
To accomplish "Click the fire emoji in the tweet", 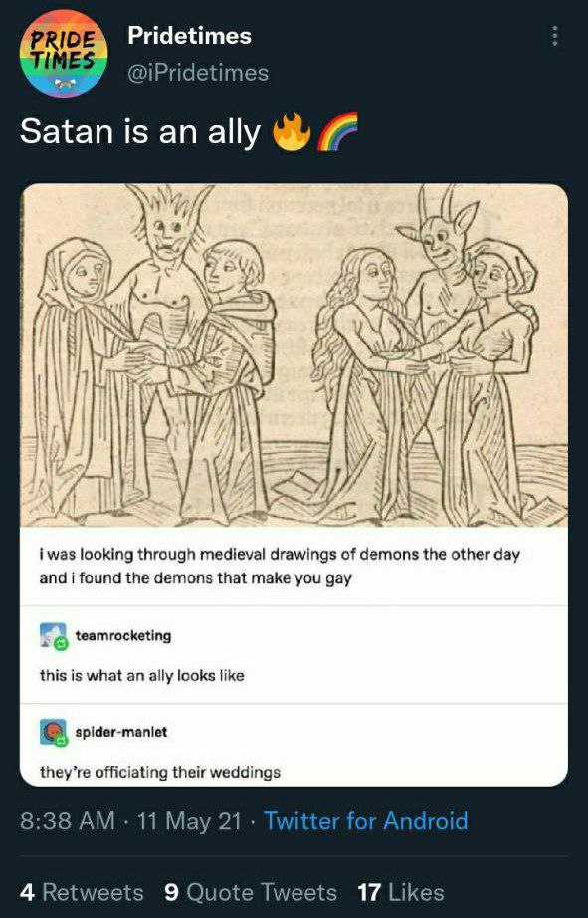I will coord(292,131).
